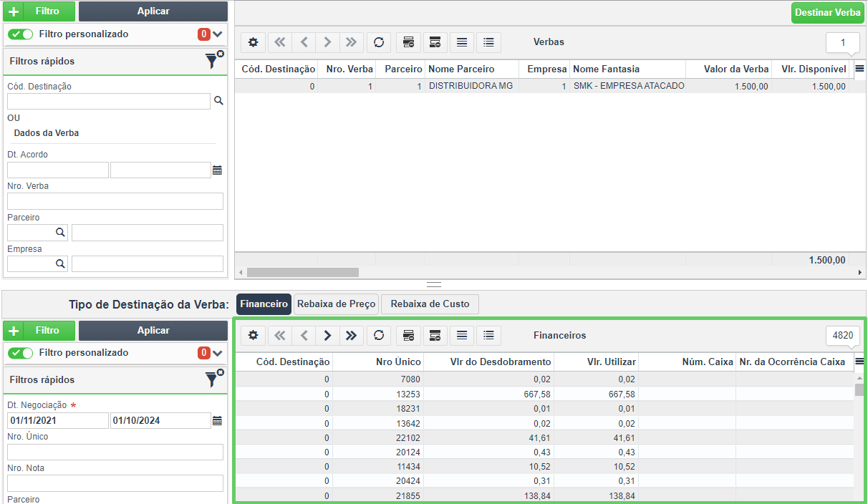
Task: Focus the Nro. Nota filter field
Action: tap(115, 483)
